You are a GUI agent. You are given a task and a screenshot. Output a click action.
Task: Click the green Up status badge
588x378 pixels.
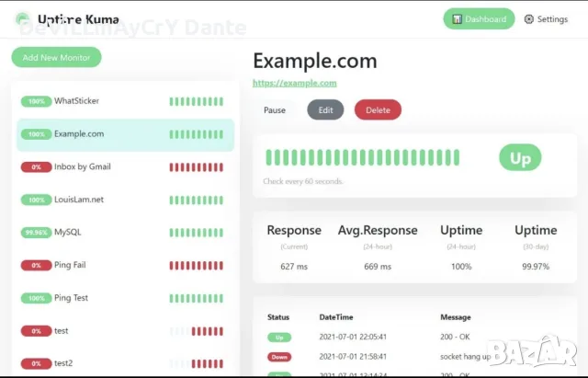coord(520,157)
